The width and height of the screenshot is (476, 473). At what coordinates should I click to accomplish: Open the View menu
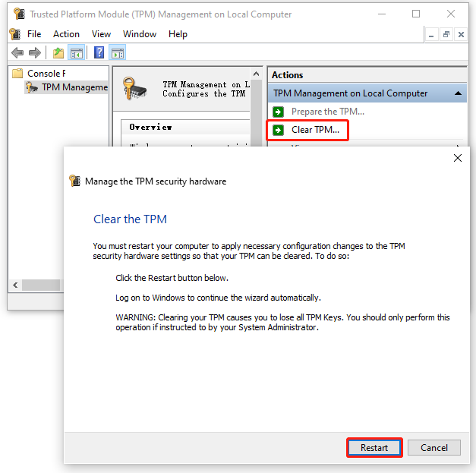pyautogui.click(x=101, y=34)
